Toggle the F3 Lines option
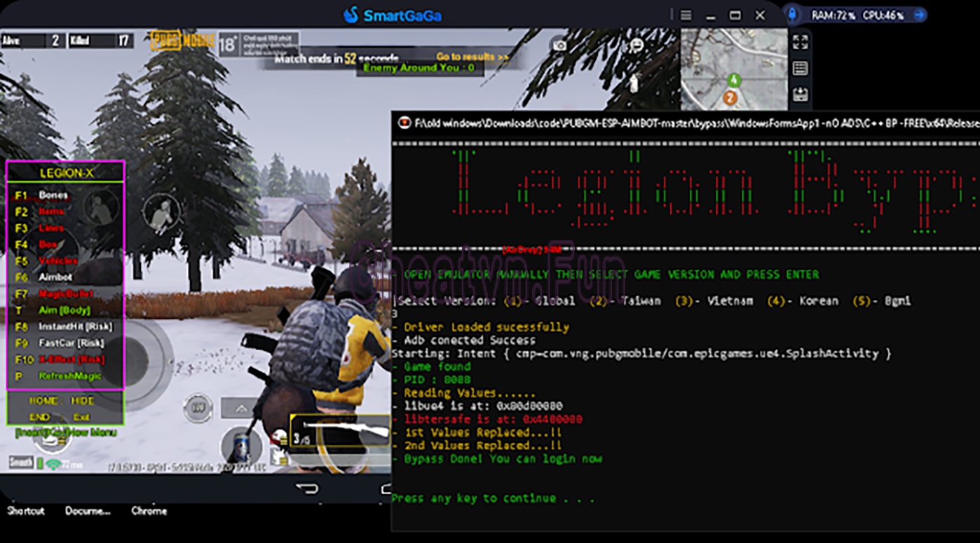 [x=50, y=228]
